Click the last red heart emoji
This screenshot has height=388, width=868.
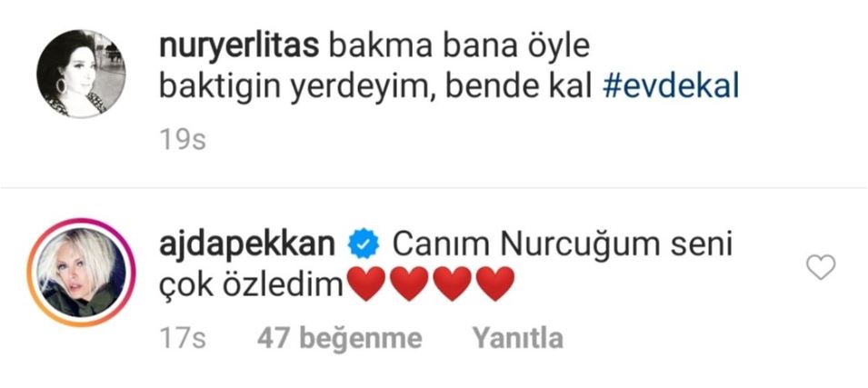[495, 284]
